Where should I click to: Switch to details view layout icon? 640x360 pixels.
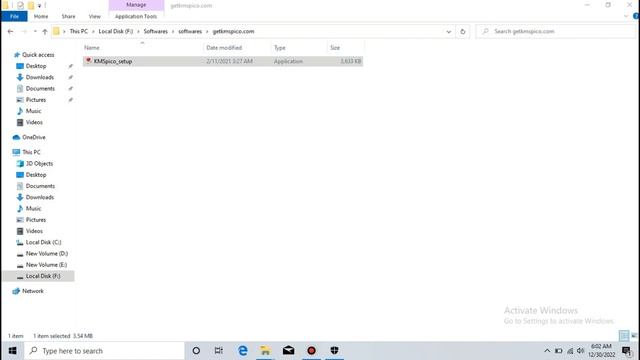tap(624, 336)
